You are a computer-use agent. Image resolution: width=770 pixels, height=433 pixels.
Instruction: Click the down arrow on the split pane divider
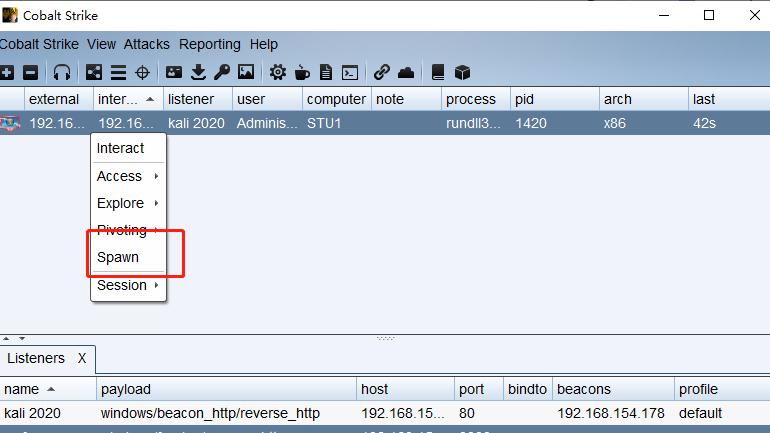pos(22,338)
